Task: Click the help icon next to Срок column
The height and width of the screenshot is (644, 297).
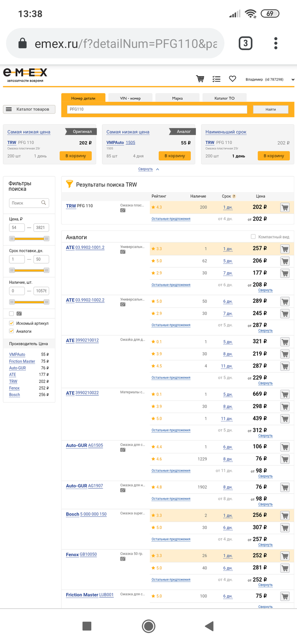Action: point(234,196)
